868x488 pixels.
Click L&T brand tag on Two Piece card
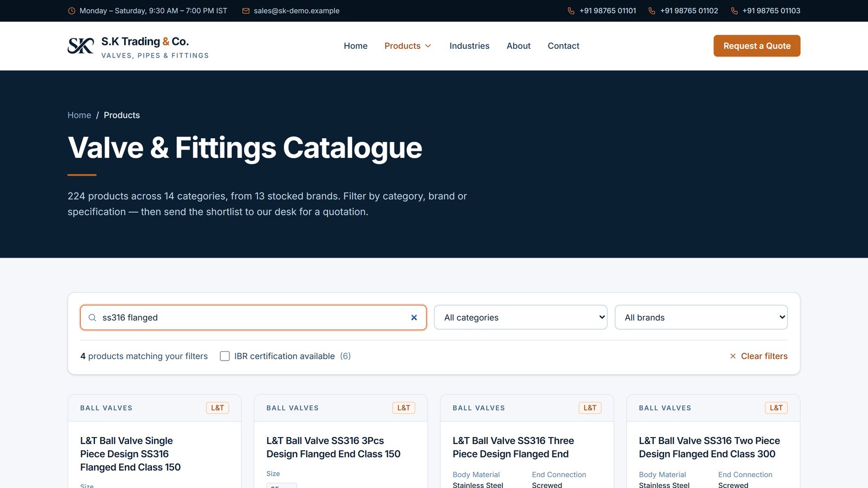(776, 408)
